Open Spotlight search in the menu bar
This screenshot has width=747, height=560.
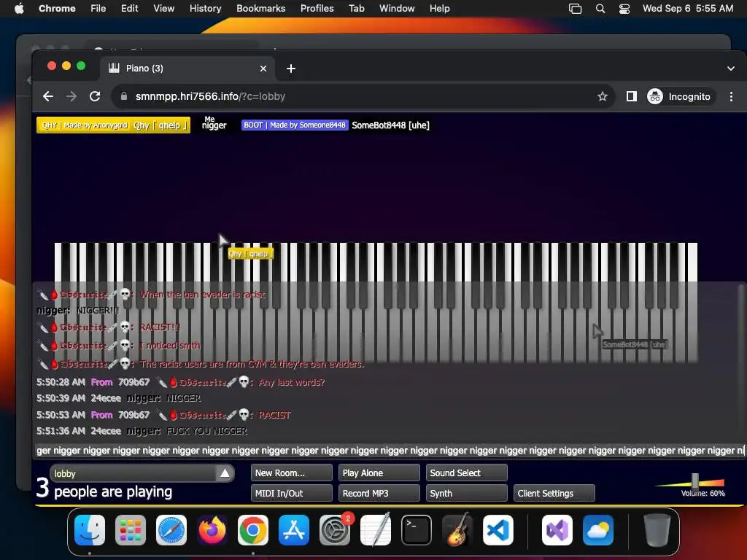point(600,8)
